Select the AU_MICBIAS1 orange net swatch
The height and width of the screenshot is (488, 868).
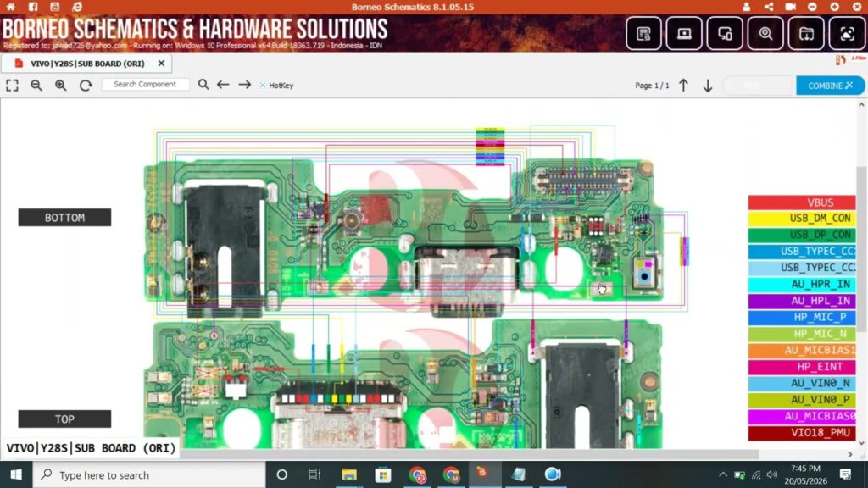[802, 350]
